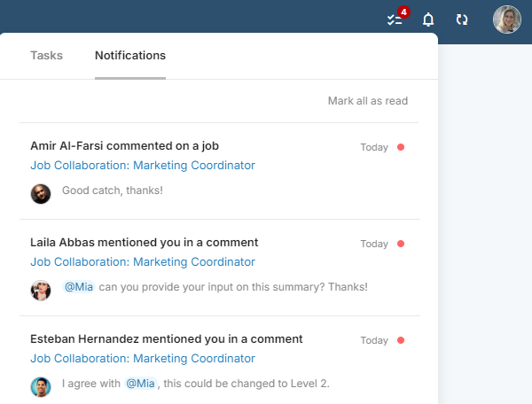532x404 pixels.
Task: Click the refresh sync arrows icon
Action: pyautogui.click(x=461, y=19)
